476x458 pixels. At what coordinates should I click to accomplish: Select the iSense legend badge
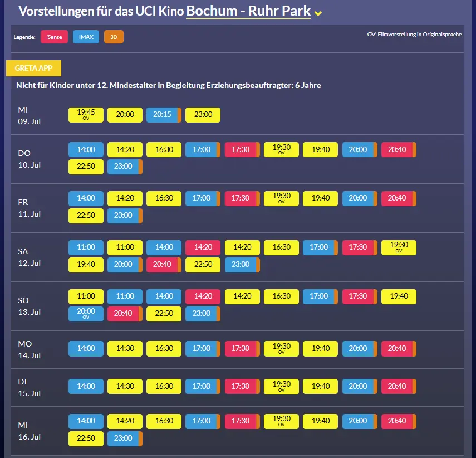(54, 37)
